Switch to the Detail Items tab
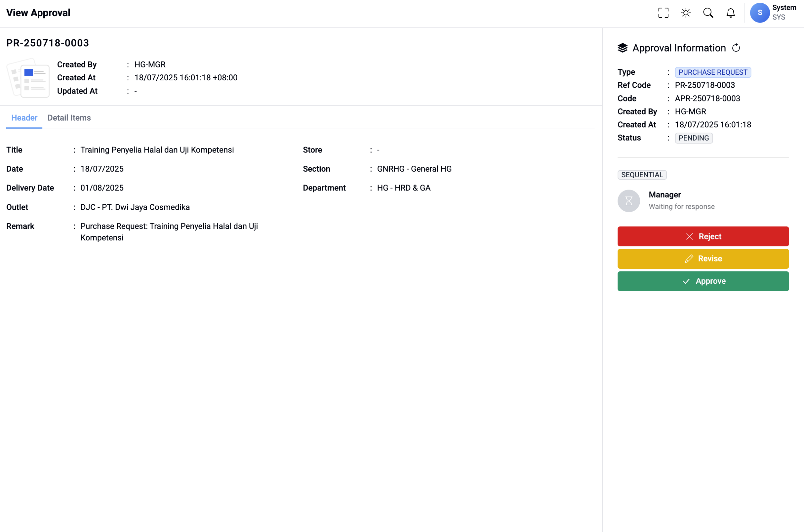The image size is (804, 532). 69,118
